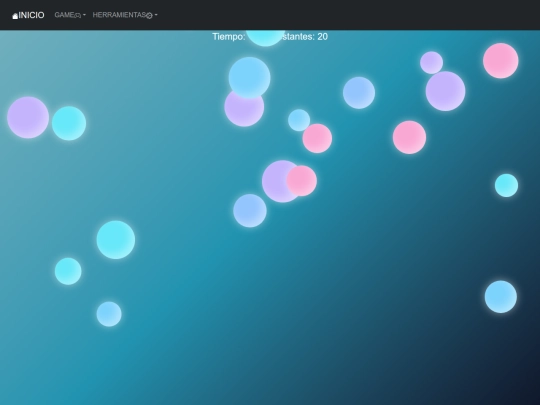Image resolution: width=540 pixels, height=405 pixels.
Task: Open the GAME dropdown menu
Action: coord(70,15)
